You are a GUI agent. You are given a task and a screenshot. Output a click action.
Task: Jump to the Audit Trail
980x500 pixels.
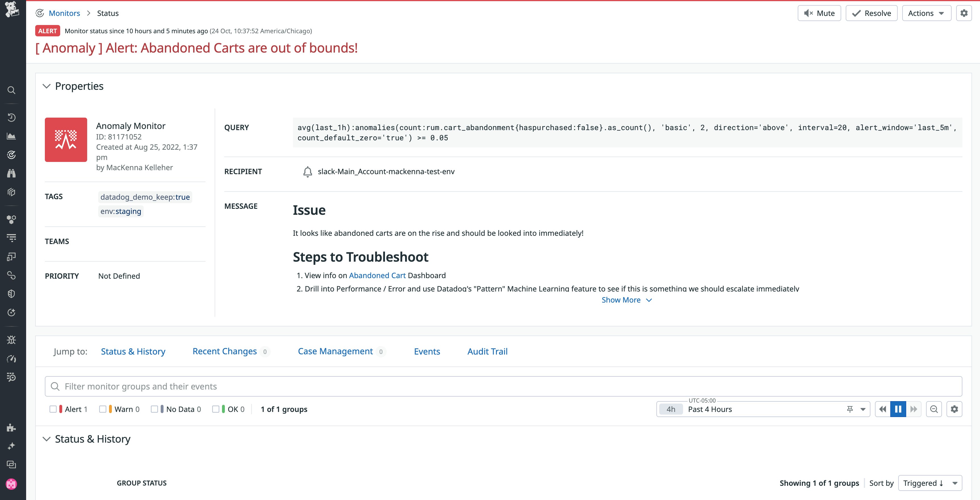point(487,351)
